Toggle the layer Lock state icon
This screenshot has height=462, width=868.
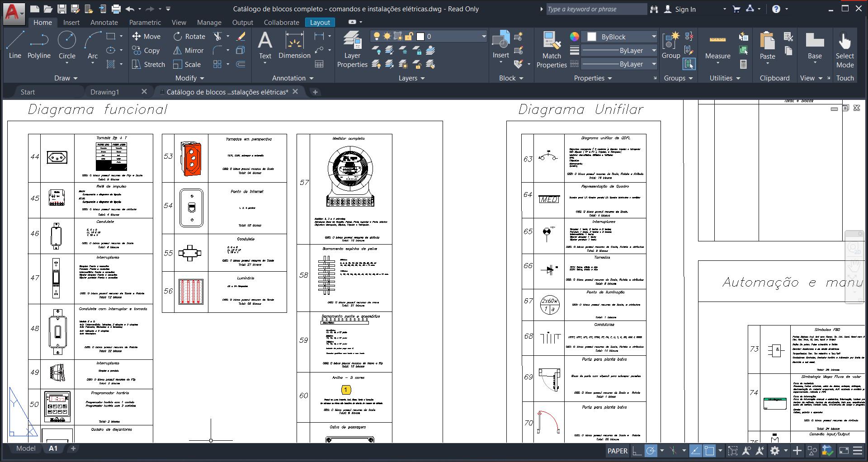point(408,36)
